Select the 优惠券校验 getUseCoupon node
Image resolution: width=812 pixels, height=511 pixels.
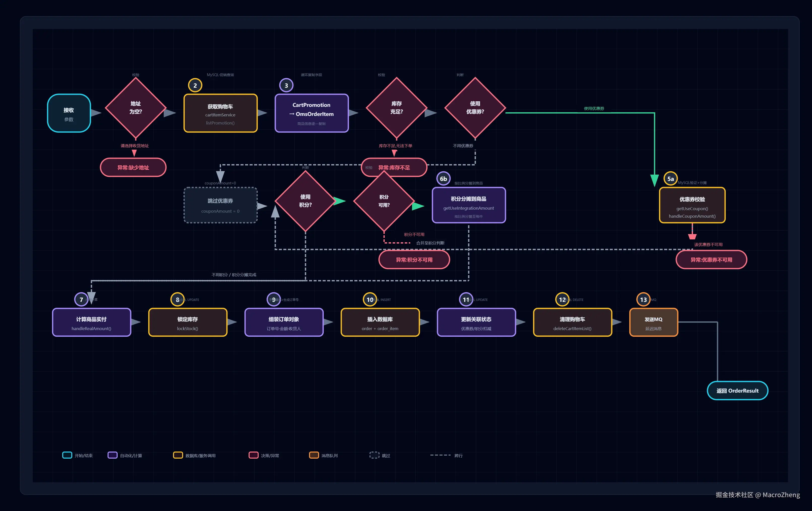click(x=692, y=205)
